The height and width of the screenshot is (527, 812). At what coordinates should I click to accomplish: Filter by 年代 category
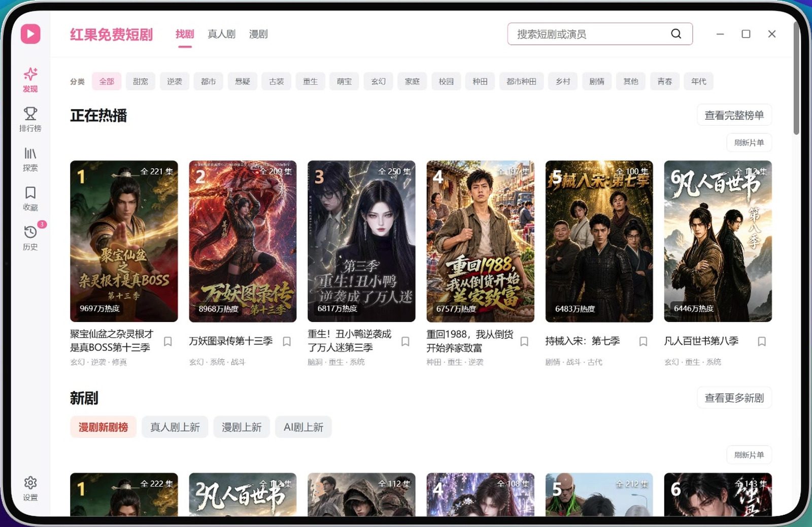click(x=699, y=81)
